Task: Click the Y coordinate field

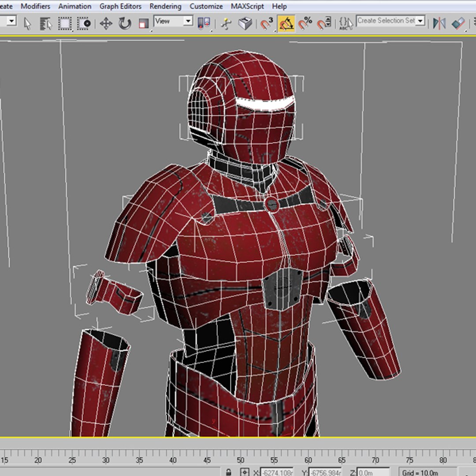Action: pos(325,472)
